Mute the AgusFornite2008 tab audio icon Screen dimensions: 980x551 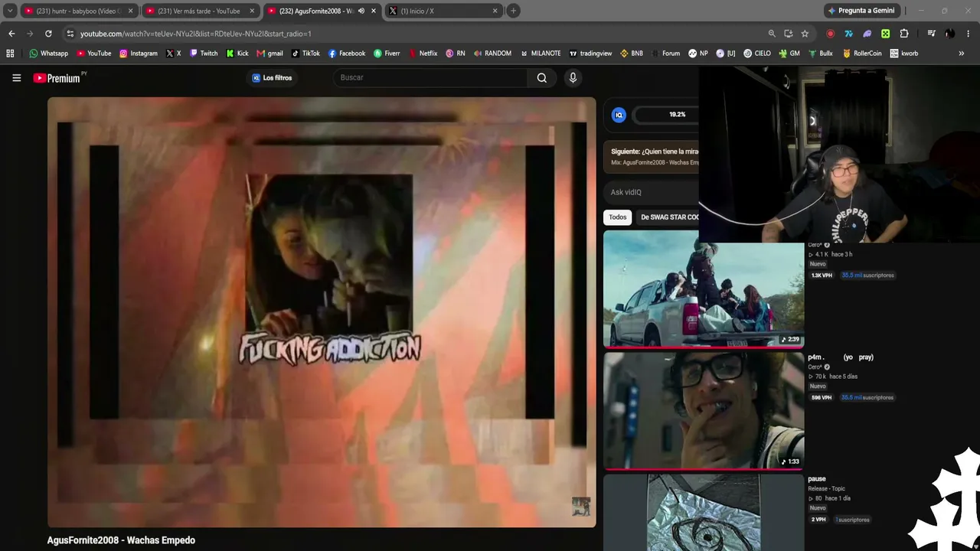tap(361, 11)
